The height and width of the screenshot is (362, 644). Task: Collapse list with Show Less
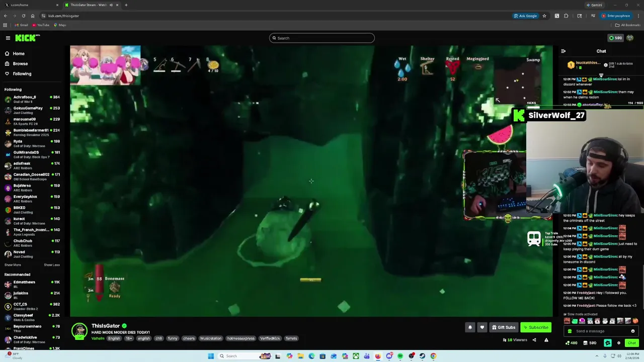click(x=52, y=265)
